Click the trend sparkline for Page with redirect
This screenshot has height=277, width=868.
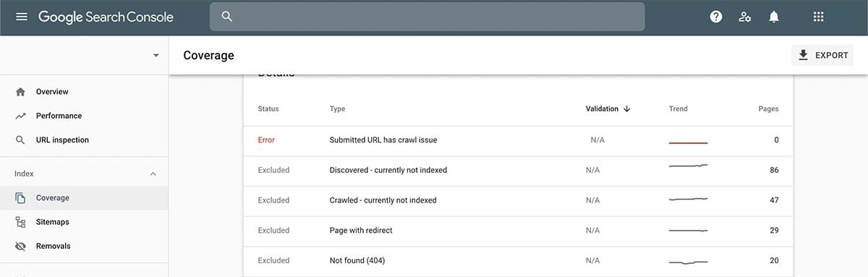tap(688, 231)
